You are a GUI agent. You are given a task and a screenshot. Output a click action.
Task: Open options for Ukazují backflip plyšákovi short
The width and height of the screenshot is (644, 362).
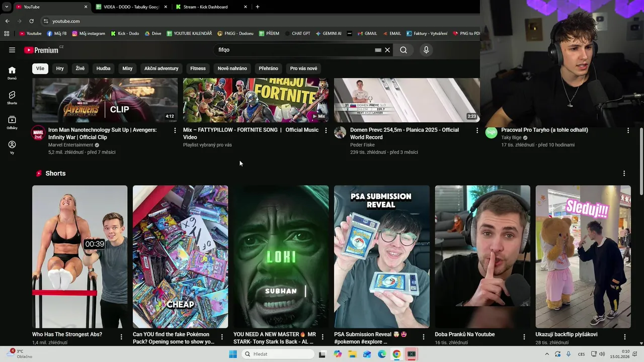(624, 337)
